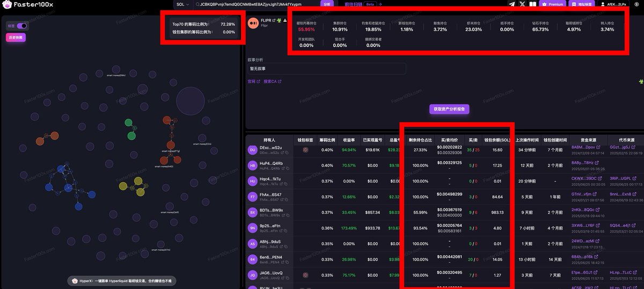Open external link of fund source 8ABM...Dpov

[597, 147]
